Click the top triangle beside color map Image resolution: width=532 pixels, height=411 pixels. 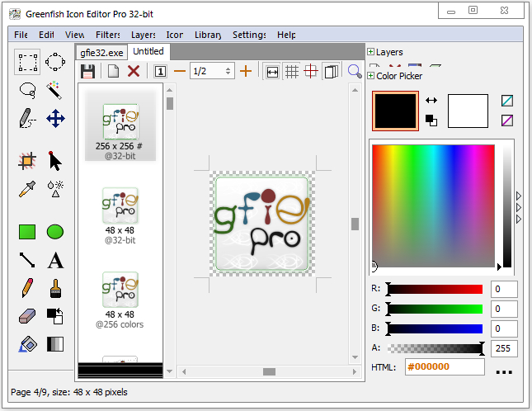[x=519, y=196]
